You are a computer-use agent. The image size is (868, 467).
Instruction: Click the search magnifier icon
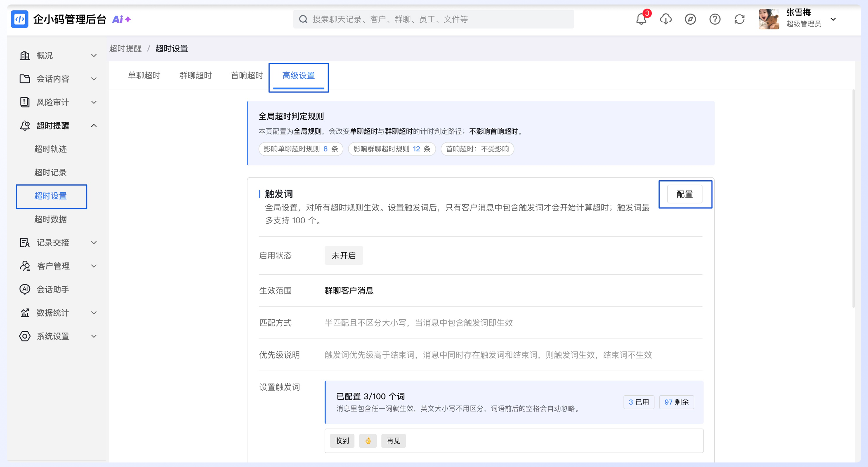[303, 19]
